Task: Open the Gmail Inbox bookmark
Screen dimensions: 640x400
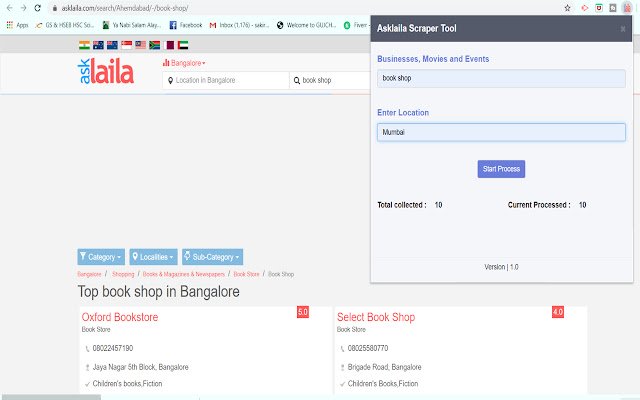Action: pyautogui.click(x=239, y=25)
